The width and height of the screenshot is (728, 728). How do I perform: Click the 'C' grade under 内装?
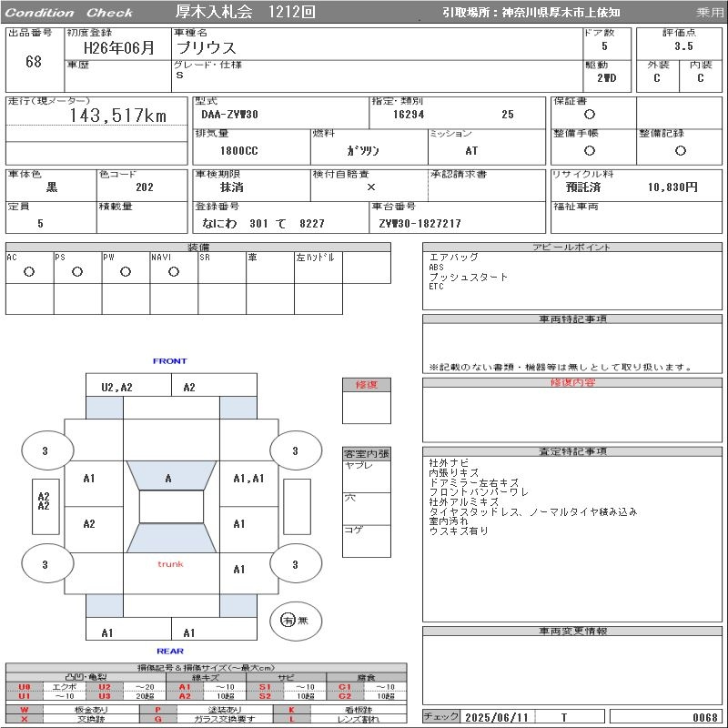point(700,78)
